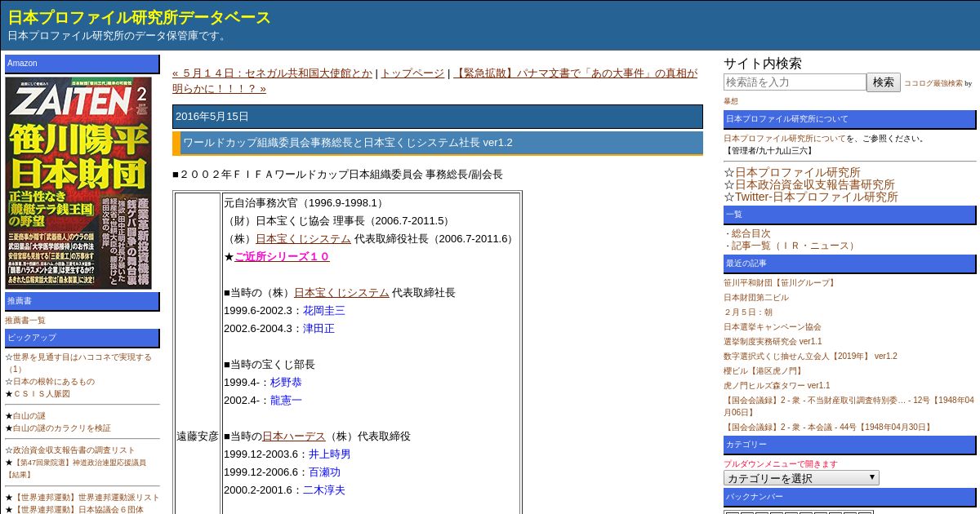The width and height of the screenshot is (980, 514).
Task: Open 記事一覧（ＩＲ・ニュース） link
Action: click(795, 246)
